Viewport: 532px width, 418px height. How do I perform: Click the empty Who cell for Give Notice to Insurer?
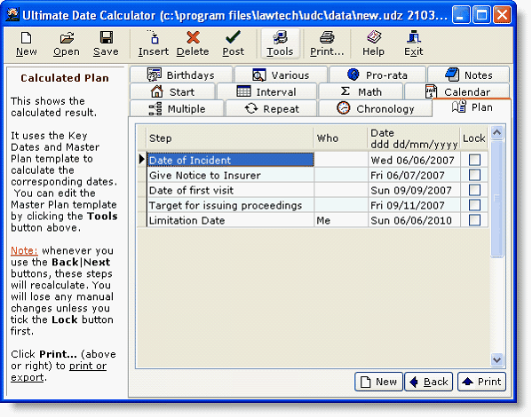[341, 175]
